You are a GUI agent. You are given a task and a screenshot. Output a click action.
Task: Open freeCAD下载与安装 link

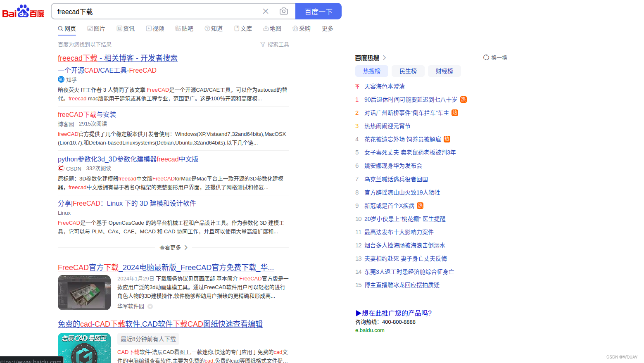pyautogui.click(x=87, y=114)
